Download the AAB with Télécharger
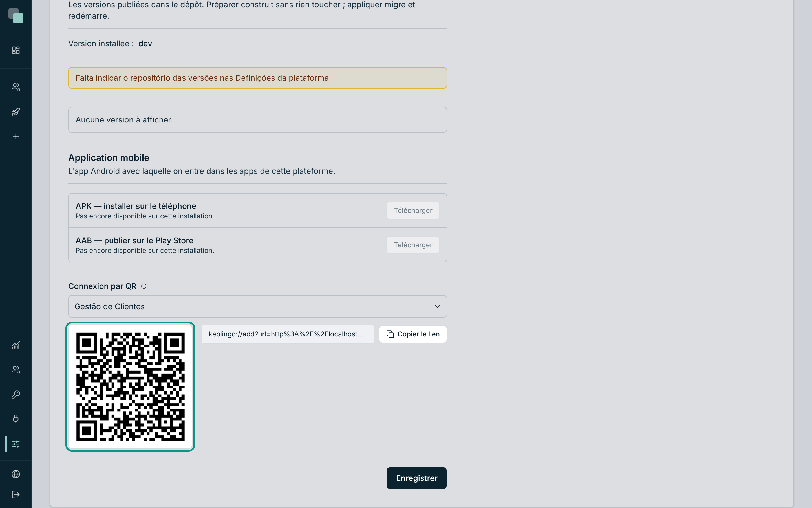Image resolution: width=812 pixels, height=508 pixels. tap(413, 245)
